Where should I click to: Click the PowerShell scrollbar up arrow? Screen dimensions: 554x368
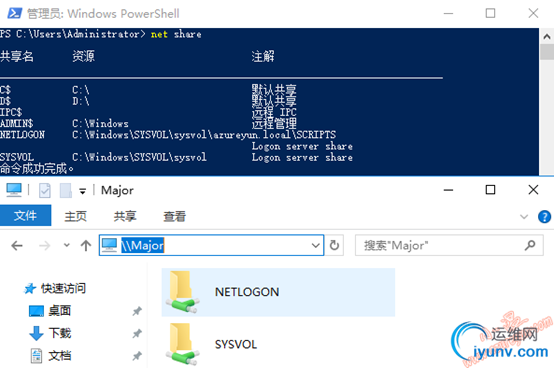pos(547,36)
